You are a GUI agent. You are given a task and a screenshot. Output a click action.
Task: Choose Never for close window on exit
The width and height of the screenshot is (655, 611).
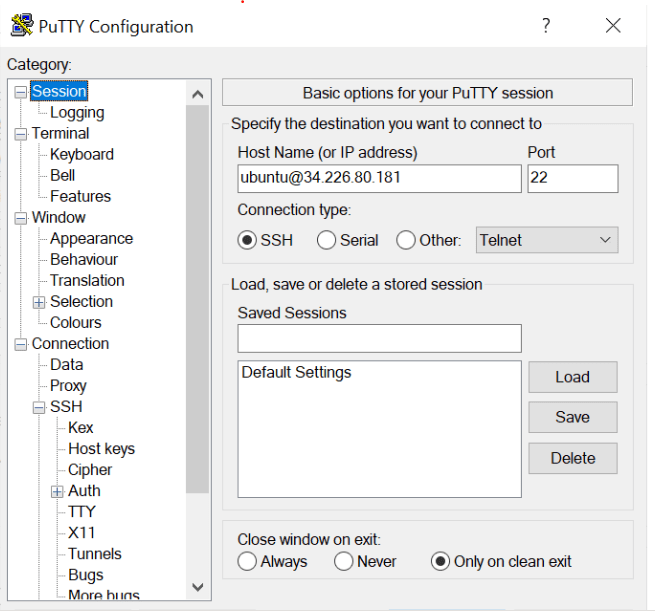(344, 562)
